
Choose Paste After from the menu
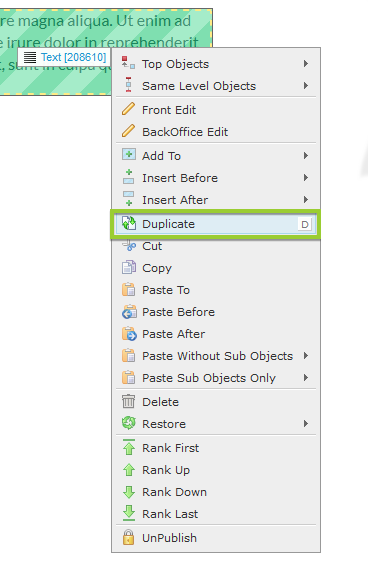(216, 334)
